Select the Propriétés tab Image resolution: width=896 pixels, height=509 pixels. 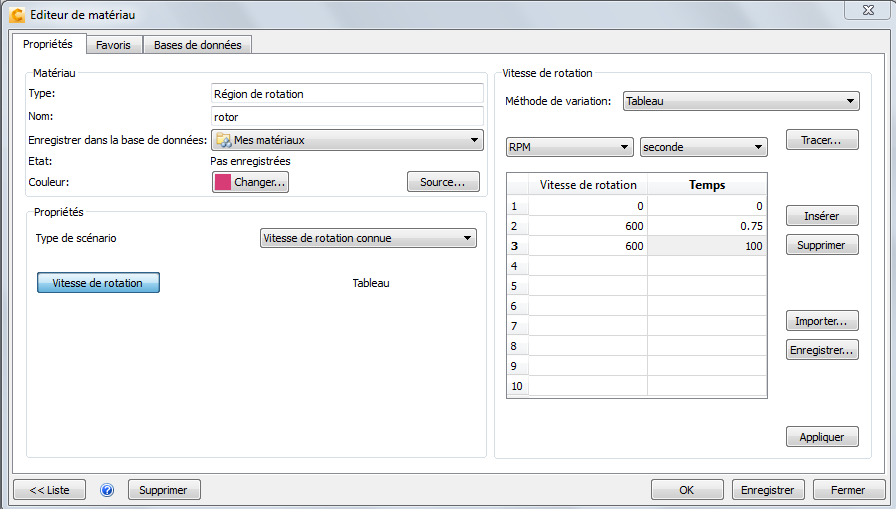point(48,44)
